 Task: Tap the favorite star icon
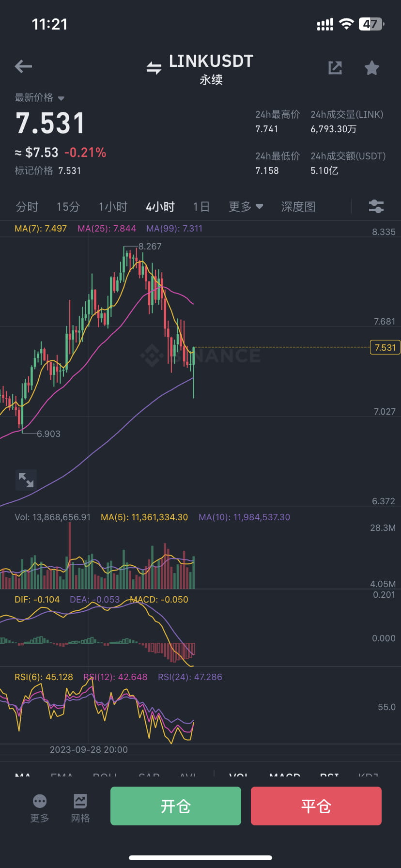coord(372,68)
